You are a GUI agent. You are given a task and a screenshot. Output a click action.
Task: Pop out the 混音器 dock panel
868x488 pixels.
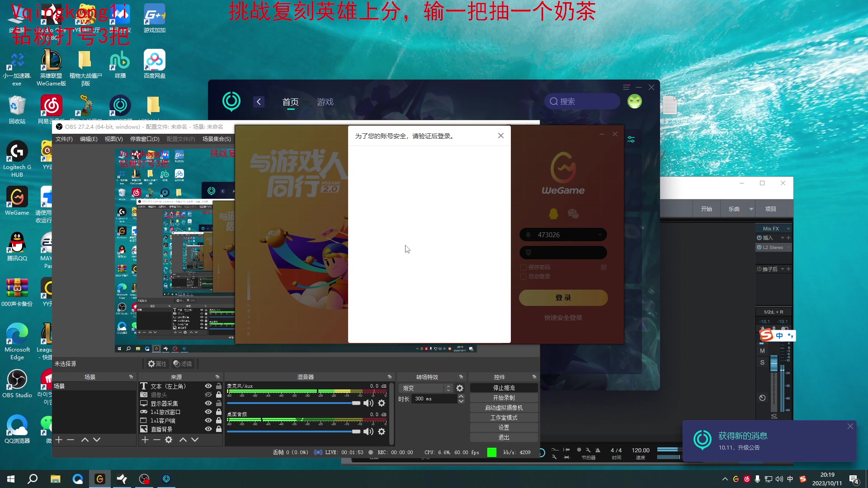coord(389,377)
